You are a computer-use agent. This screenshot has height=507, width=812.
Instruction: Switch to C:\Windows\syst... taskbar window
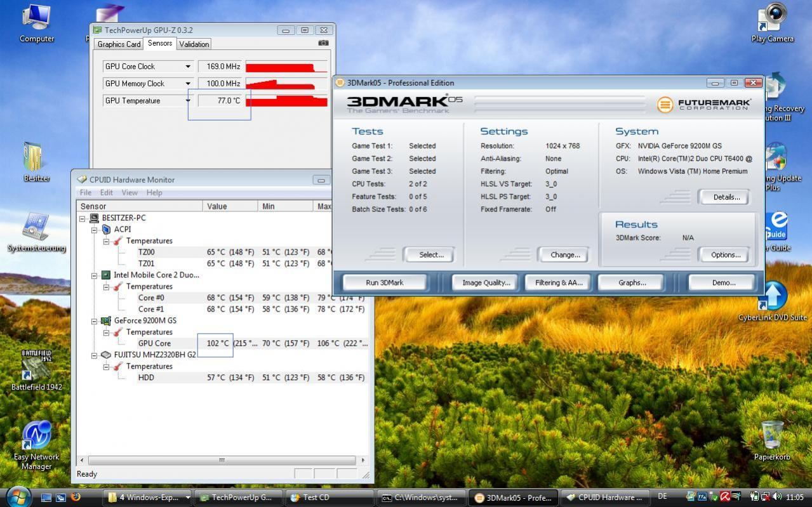(x=421, y=497)
